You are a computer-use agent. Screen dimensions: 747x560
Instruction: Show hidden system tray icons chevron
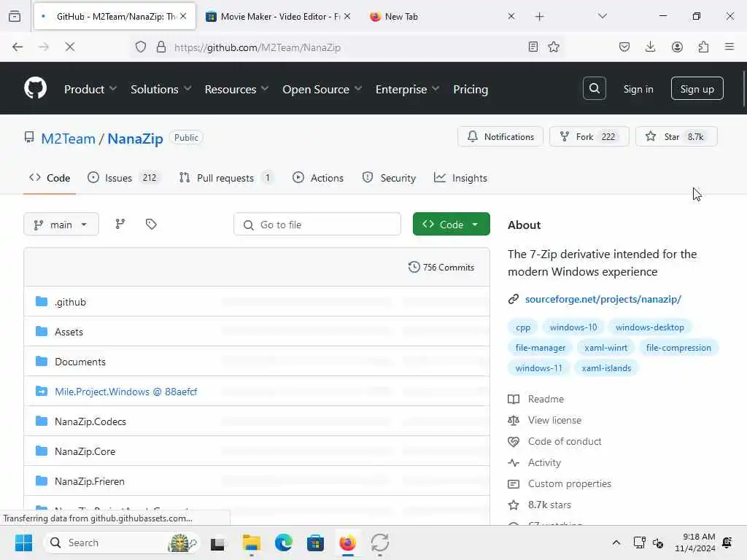[616, 542]
